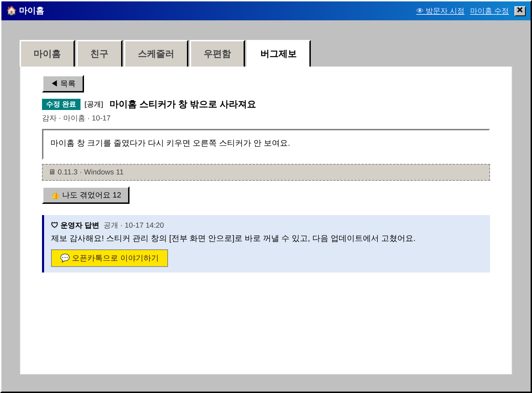Go back with the 목록 button
The image size is (532, 393).
pyautogui.click(x=63, y=84)
